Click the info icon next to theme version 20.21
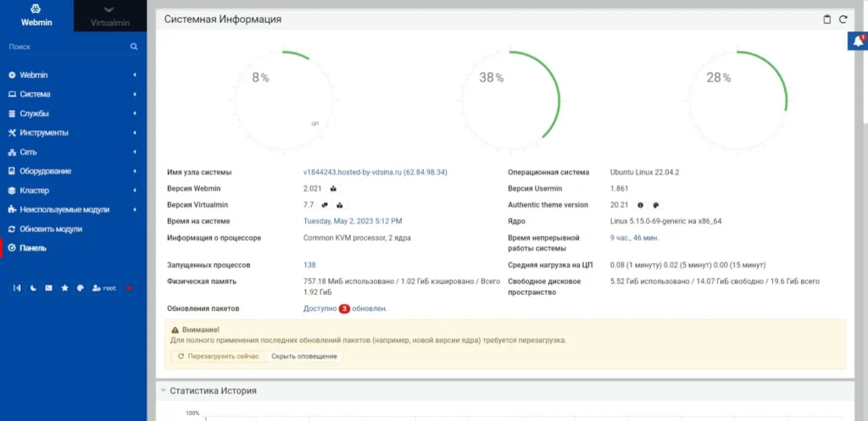 click(641, 205)
